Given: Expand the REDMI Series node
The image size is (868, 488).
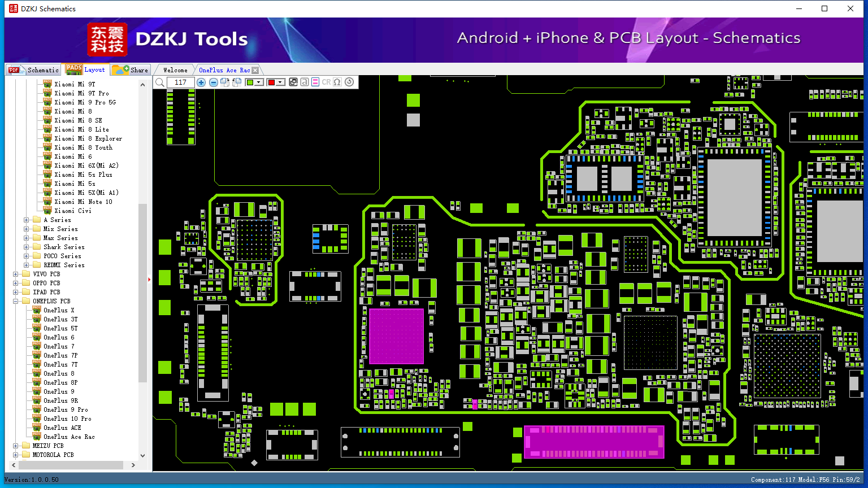Looking at the screenshot, I should click(26, 265).
